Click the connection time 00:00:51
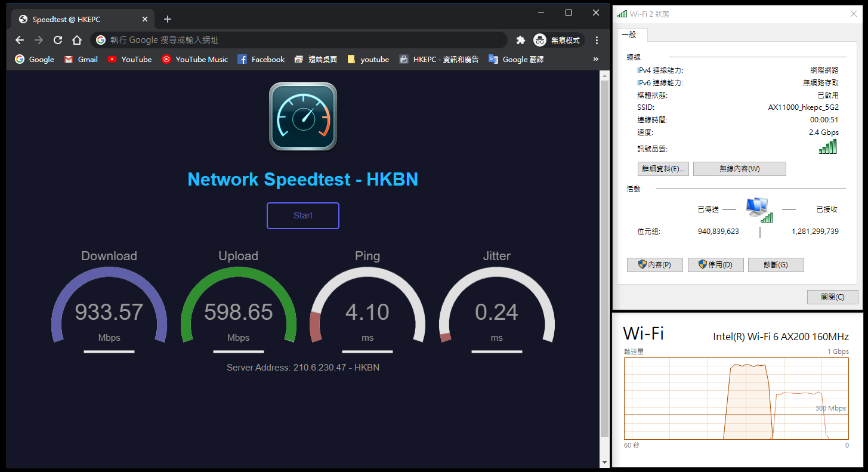This screenshot has width=868, height=472. point(824,120)
